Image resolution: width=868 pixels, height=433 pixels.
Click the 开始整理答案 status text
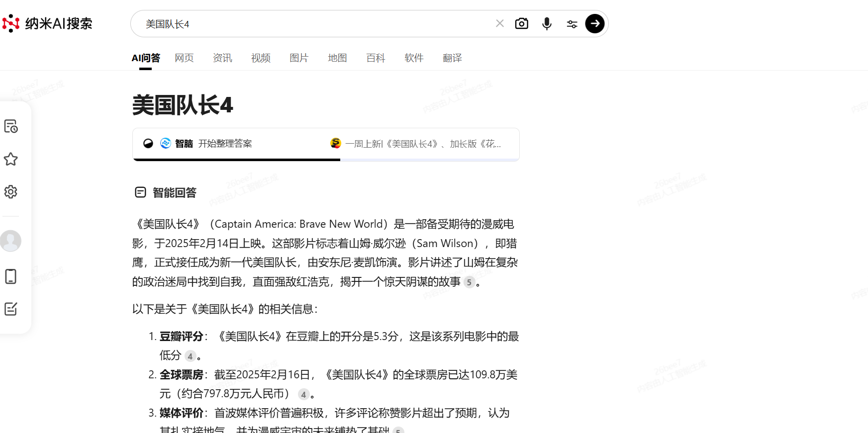[225, 144]
